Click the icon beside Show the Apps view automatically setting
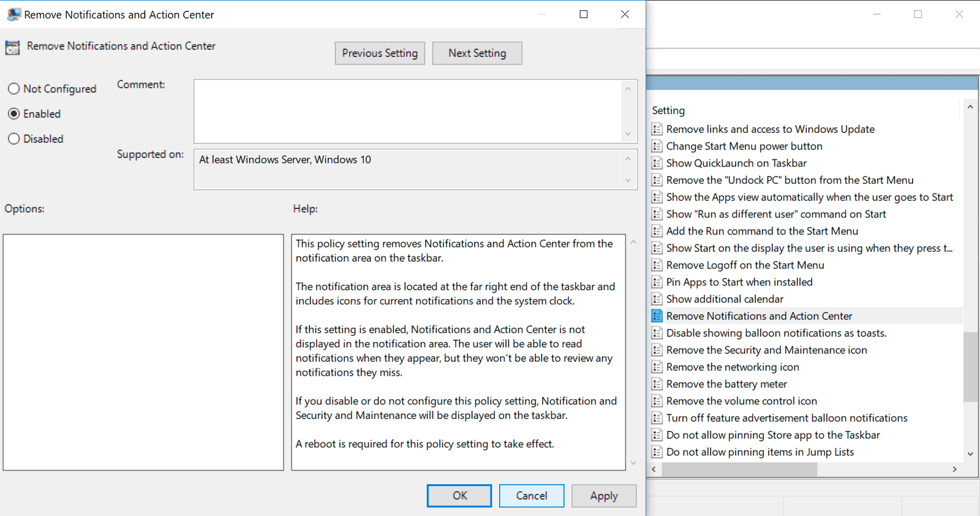Screen dimensions: 980x516 click(x=657, y=197)
